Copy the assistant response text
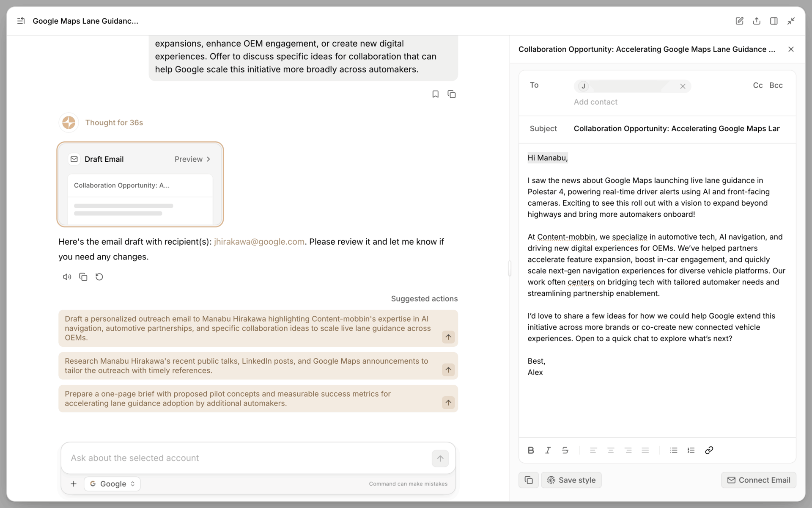Viewport: 812px width, 508px height. pos(83,277)
